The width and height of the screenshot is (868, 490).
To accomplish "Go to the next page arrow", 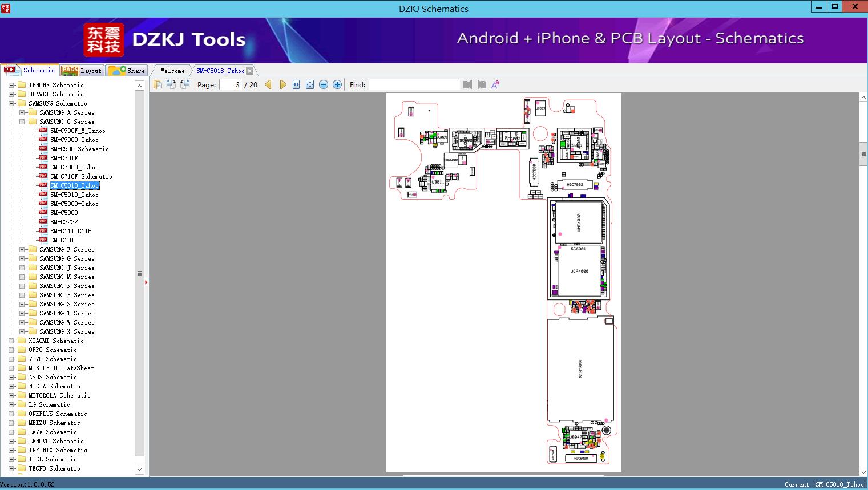I will pos(282,84).
